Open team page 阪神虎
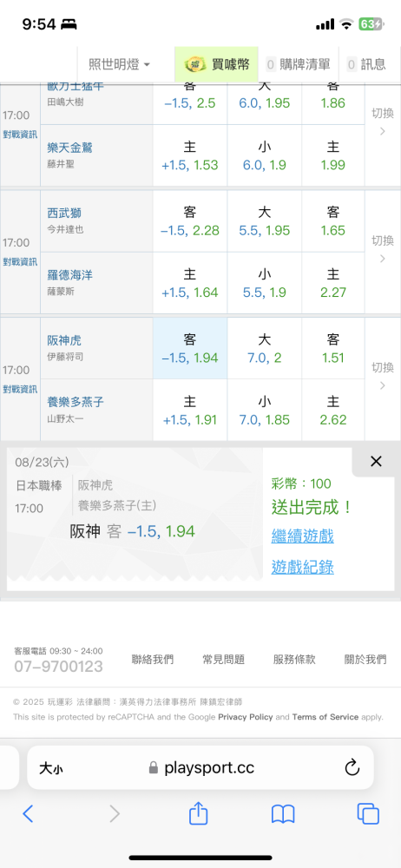Image resolution: width=401 pixels, height=868 pixels. coord(64,340)
